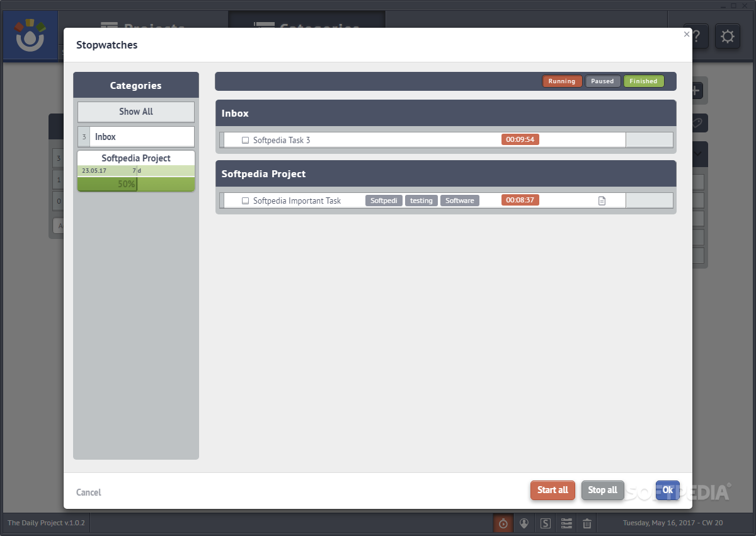The width and height of the screenshot is (756, 536).
Task: Click the Softpedia Project group header
Action: coord(446,173)
